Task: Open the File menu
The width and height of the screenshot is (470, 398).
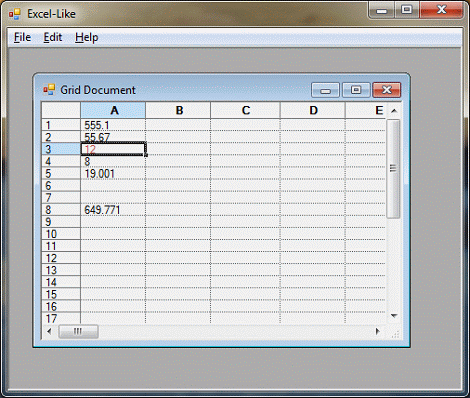Action: 22,37
